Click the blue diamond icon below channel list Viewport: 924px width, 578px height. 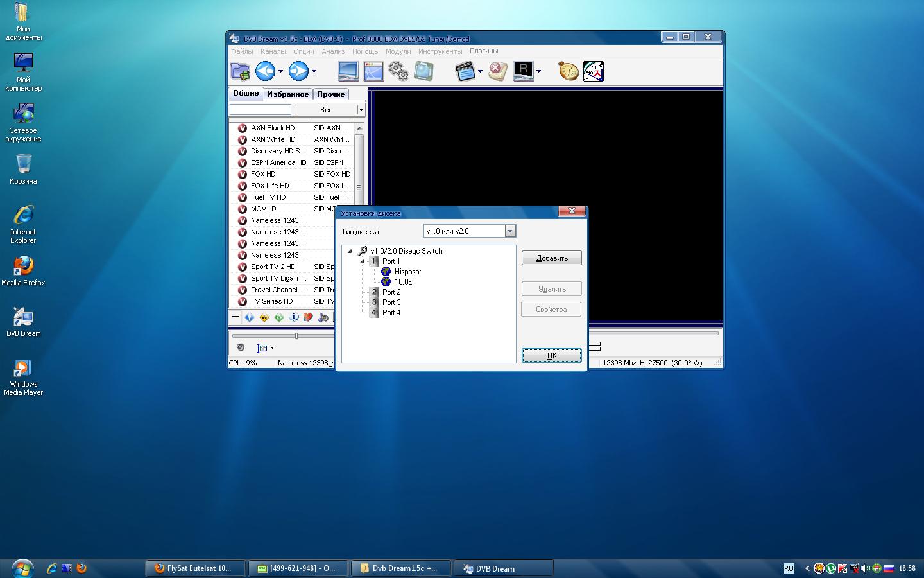[x=250, y=317]
